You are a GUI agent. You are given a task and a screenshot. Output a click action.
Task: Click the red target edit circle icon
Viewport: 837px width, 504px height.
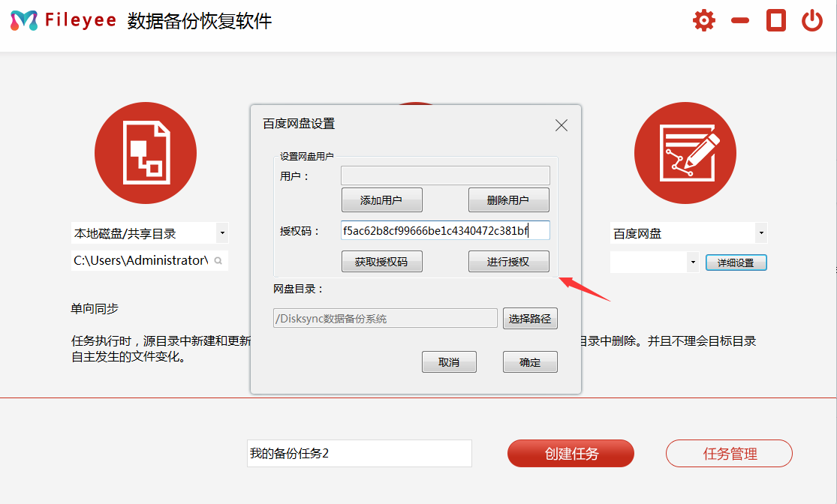685,152
